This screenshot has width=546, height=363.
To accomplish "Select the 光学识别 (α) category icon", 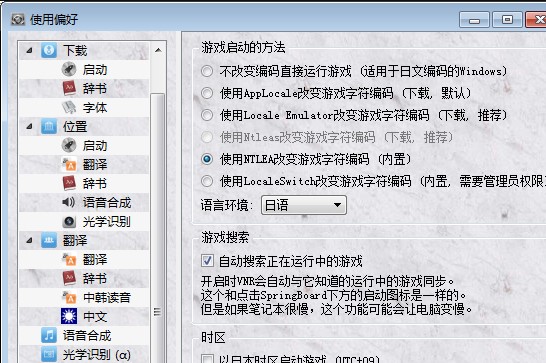I will pyautogui.click(x=49, y=354).
